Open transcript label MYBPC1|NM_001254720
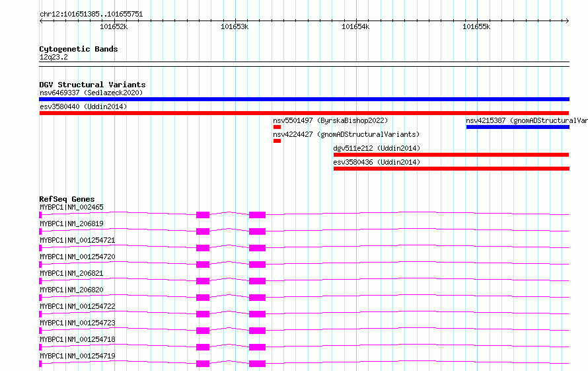The image size is (588, 371). (77, 257)
